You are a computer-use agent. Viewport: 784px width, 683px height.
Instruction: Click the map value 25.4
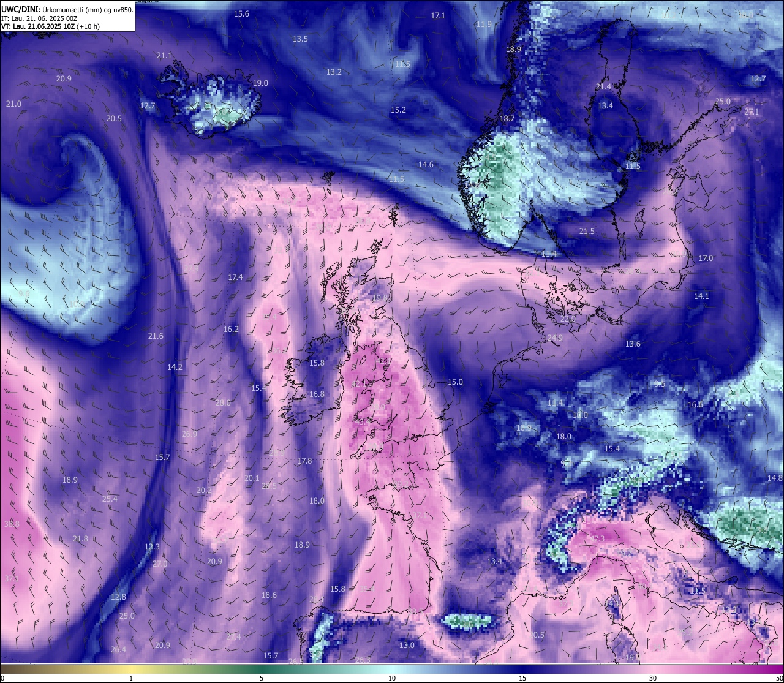point(110,499)
